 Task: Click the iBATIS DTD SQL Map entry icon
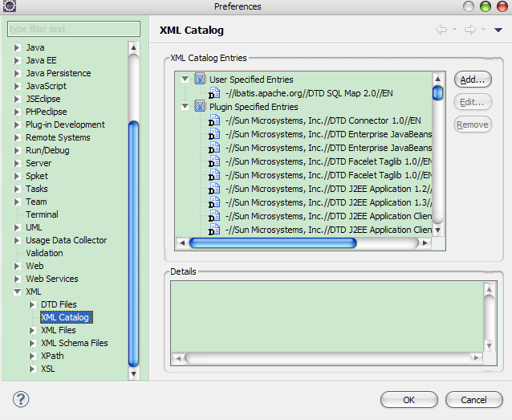click(x=214, y=93)
